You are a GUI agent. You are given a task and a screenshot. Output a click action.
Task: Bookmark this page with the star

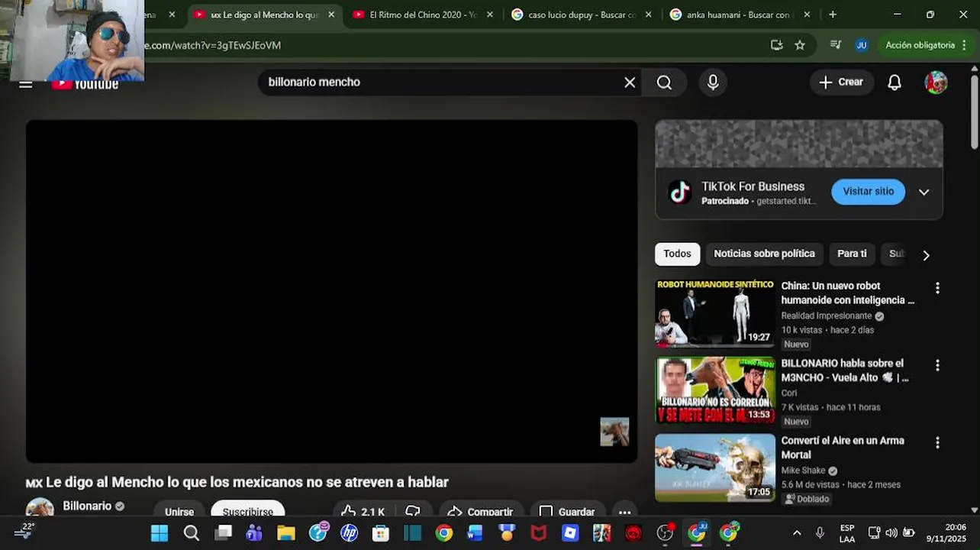click(800, 45)
